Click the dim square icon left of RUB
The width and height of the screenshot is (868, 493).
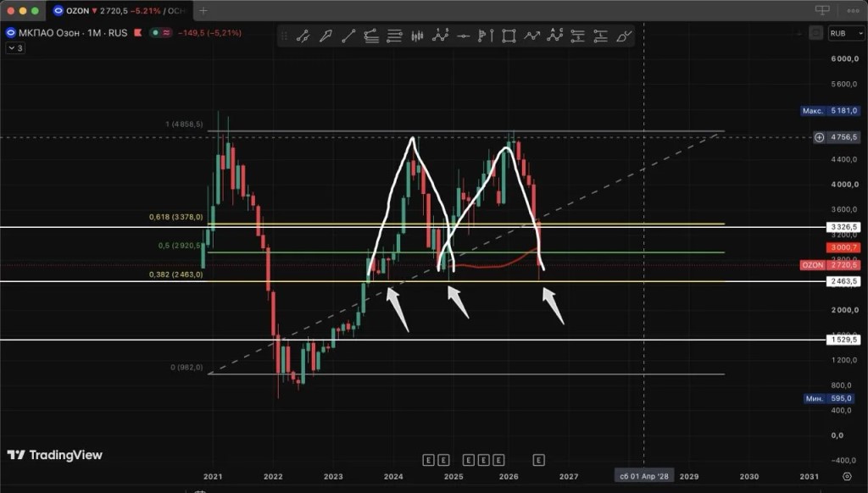[815, 33]
